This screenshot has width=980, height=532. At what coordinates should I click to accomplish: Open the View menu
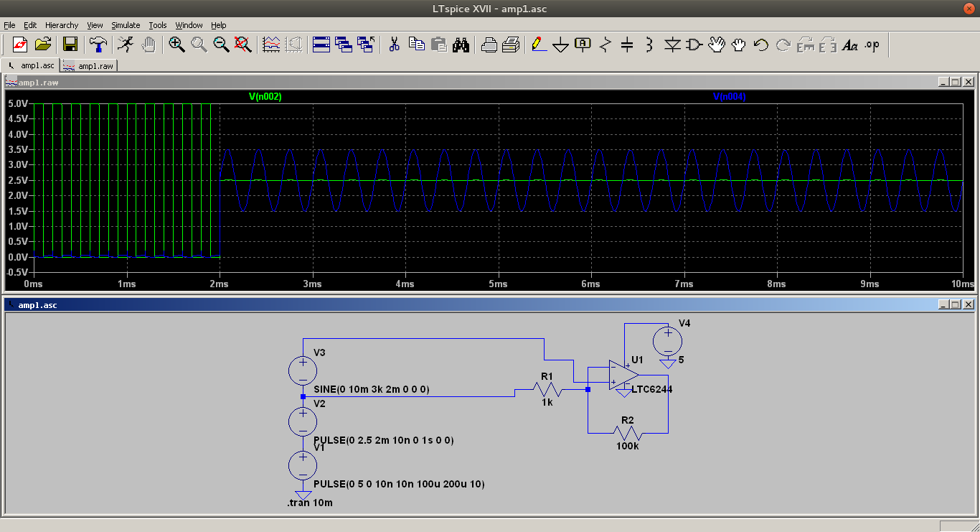(95, 25)
